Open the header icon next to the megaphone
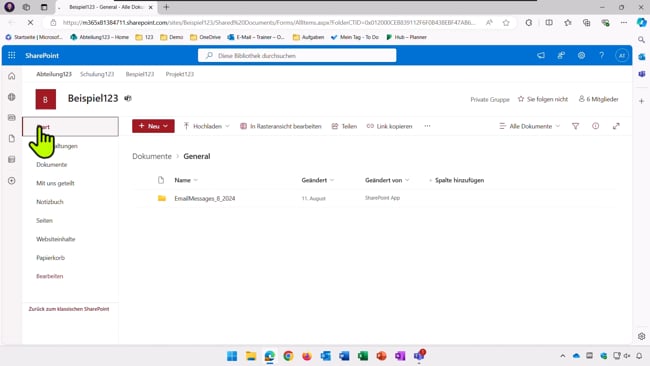650x366 pixels. [561, 55]
